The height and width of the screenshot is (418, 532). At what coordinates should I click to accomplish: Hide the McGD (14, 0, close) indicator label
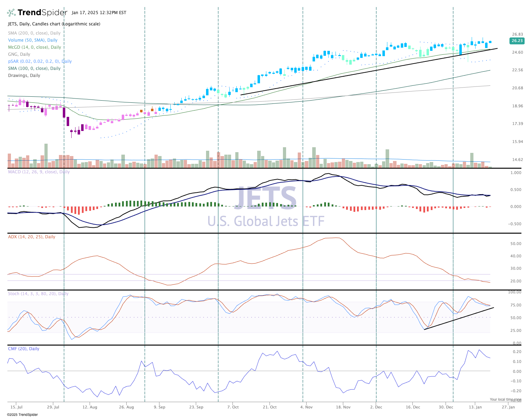34,47
